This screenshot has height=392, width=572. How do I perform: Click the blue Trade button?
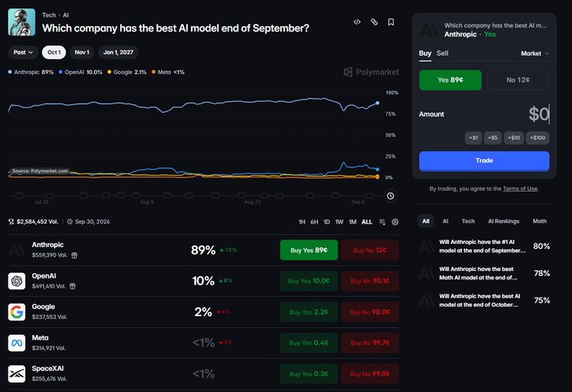[484, 161]
